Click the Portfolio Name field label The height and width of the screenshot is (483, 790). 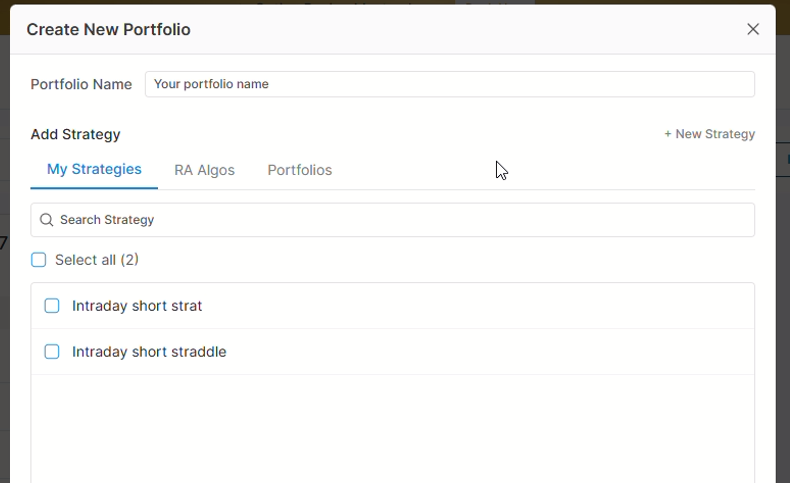pyautogui.click(x=81, y=84)
